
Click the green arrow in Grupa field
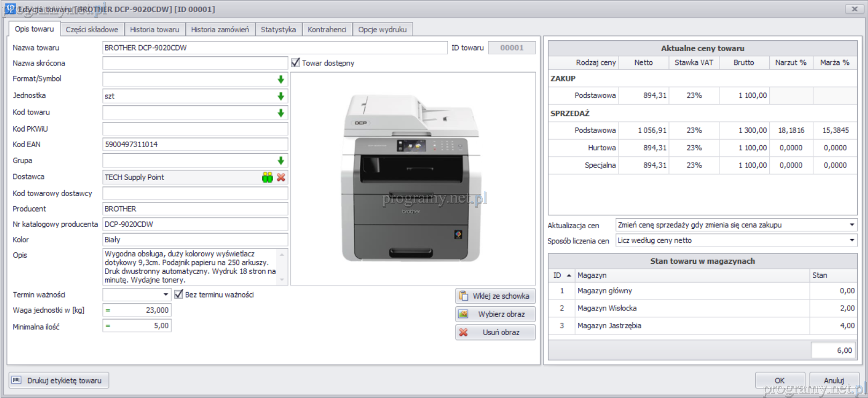pos(281,161)
